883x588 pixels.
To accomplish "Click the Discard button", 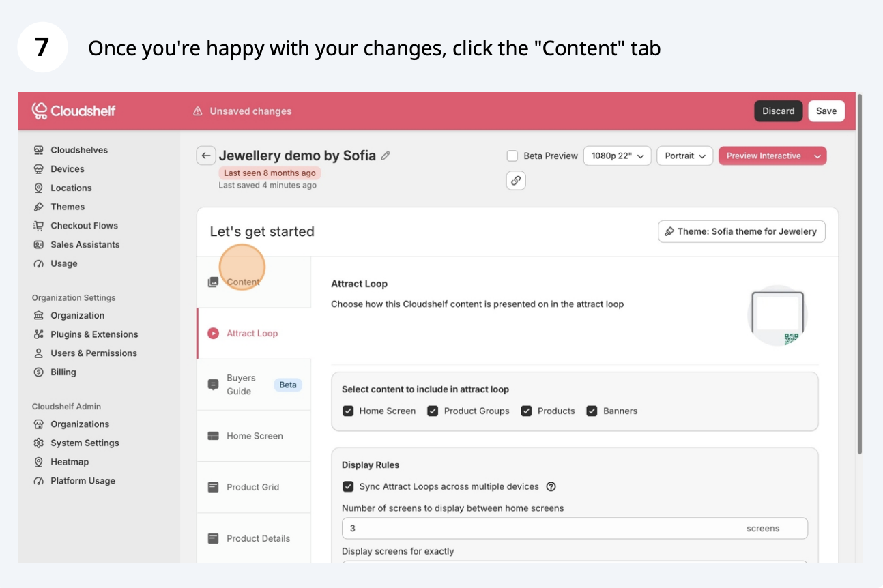I will pos(778,111).
